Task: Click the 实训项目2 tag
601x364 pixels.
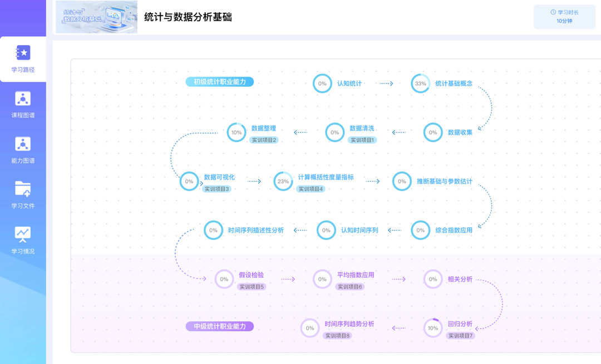Action: 264,140
